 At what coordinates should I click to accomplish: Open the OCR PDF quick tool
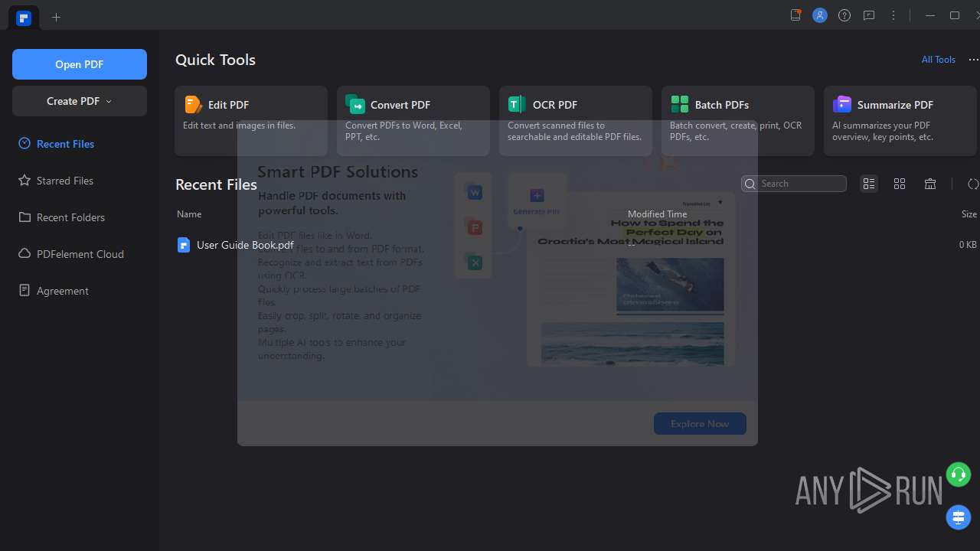576,121
